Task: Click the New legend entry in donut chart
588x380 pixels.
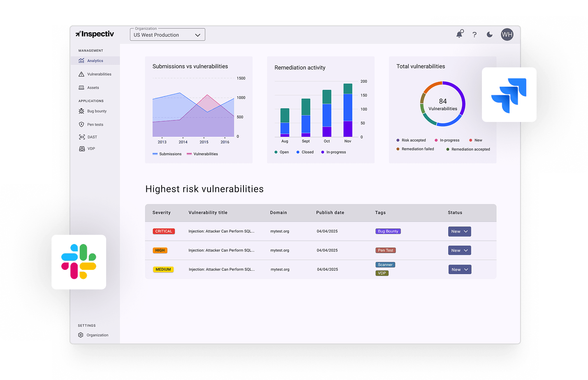Action: [475, 140]
